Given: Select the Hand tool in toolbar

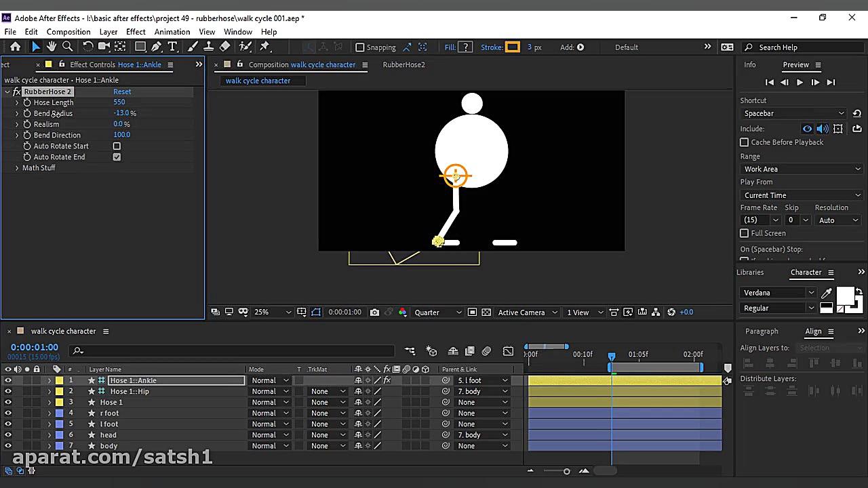Looking at the screenshot, I should (52, 47).
